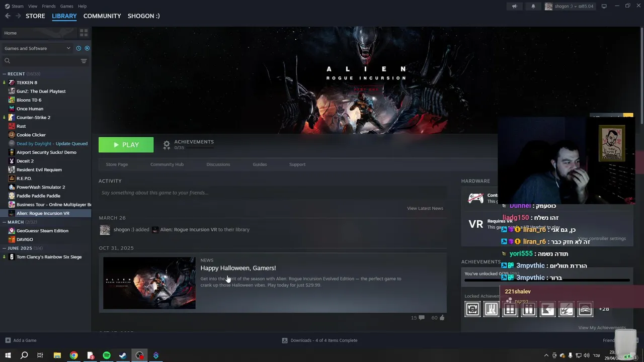Image resolution: width=644 pixels, height=362 pixels.
Task: Click Add a Game
Action: 21,340
